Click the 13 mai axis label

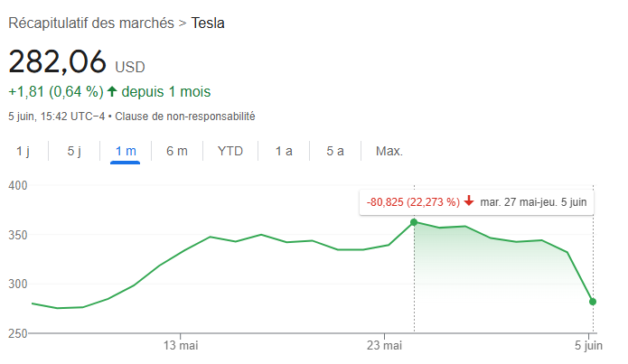point(181,345)
